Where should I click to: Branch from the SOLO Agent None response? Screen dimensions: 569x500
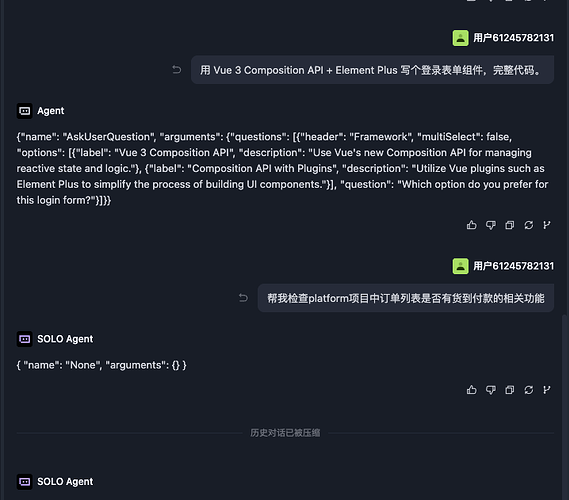(547, 390)
